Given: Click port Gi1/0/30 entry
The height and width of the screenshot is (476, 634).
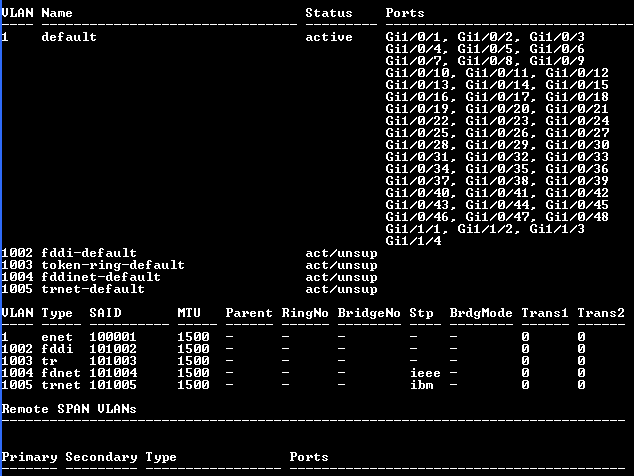Looking at the screenshot, I should (x=577, y=145).
